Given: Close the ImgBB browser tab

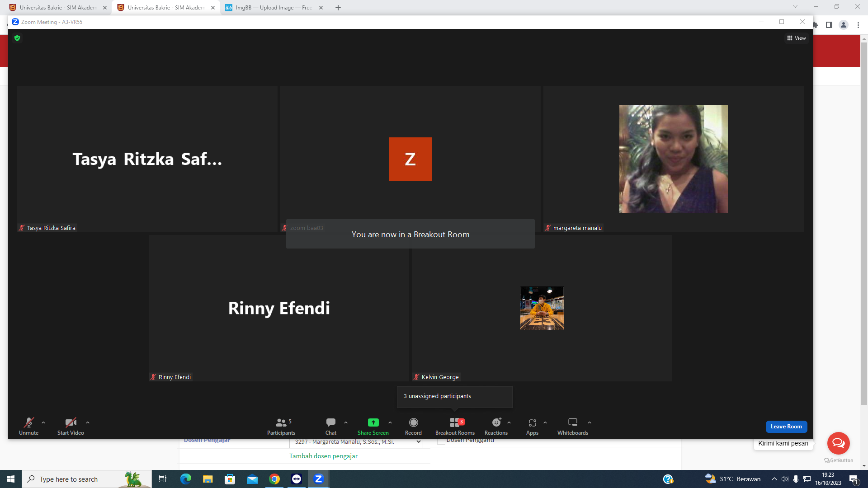Looking at the screenshot, I should [x=321, y=8].
